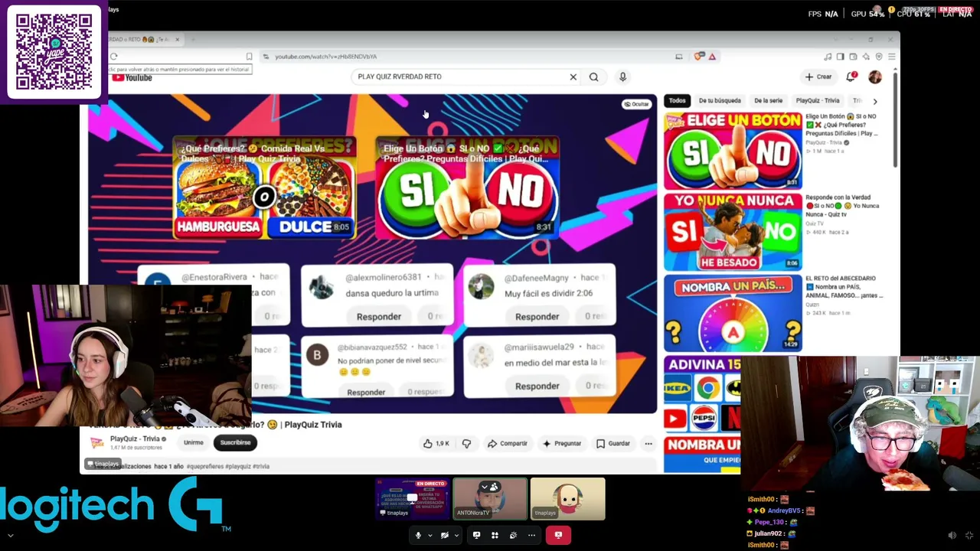The image size is (980, 551).
Task: Open the YouTube account avatar menu
Action: (875, 77)
